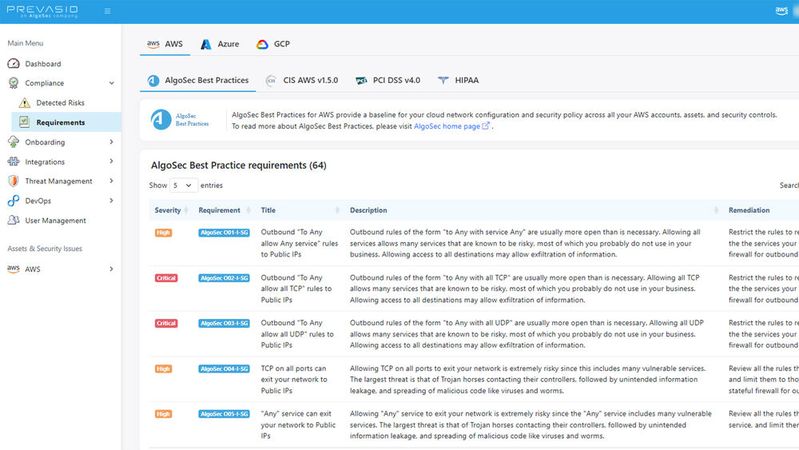
Task: Click the Azure logo icon
Action: point(206,44)
